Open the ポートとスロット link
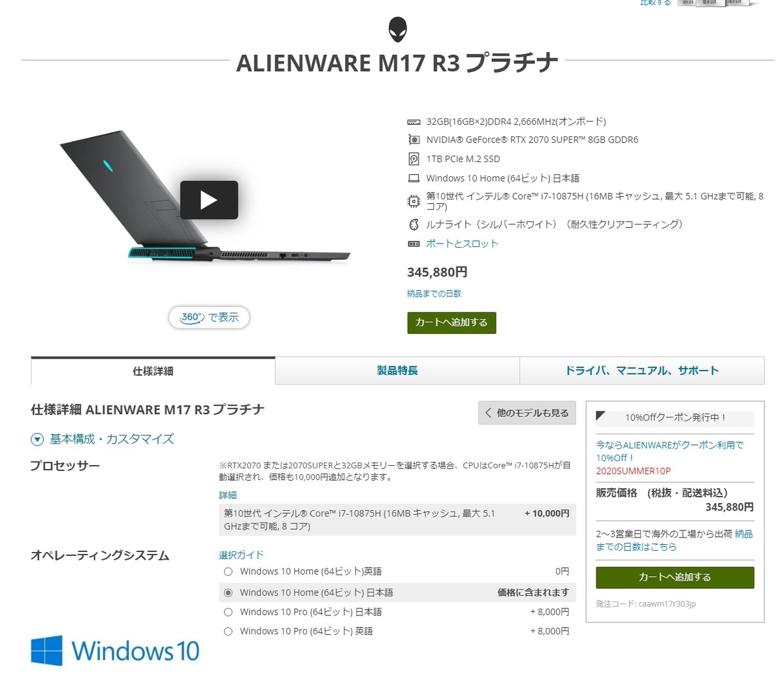The width and height of the screenshot is (784, 680). tap(462, 244)
